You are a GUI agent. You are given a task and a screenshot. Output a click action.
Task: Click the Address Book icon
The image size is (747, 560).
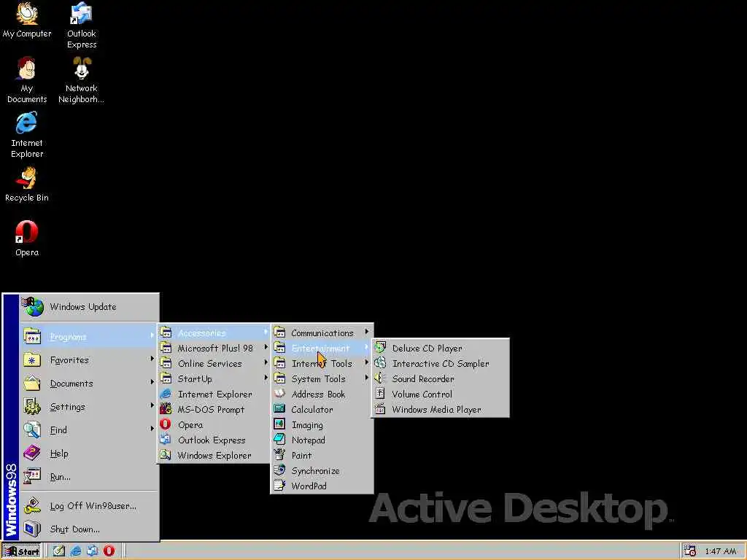[279, 394]
